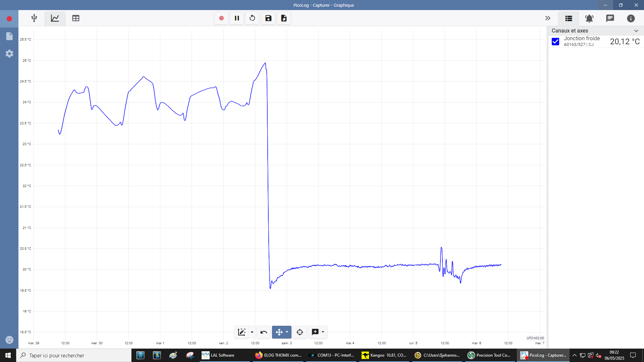The width and height of the screenshot is (644, 362).
Task: Export data with file arrow icon
Action: [284, 18]
